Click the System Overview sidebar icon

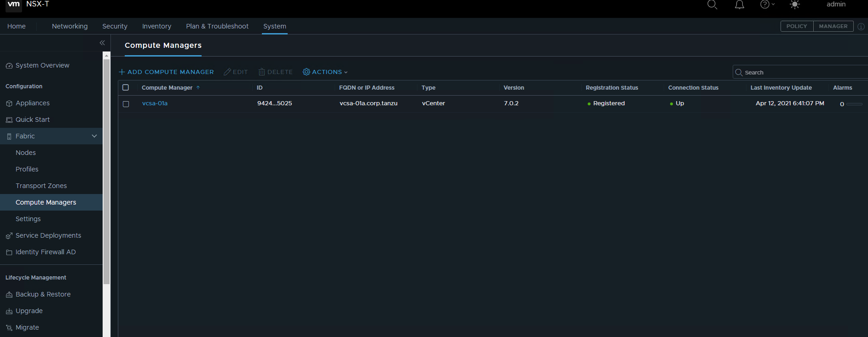[x=9, y=66]
